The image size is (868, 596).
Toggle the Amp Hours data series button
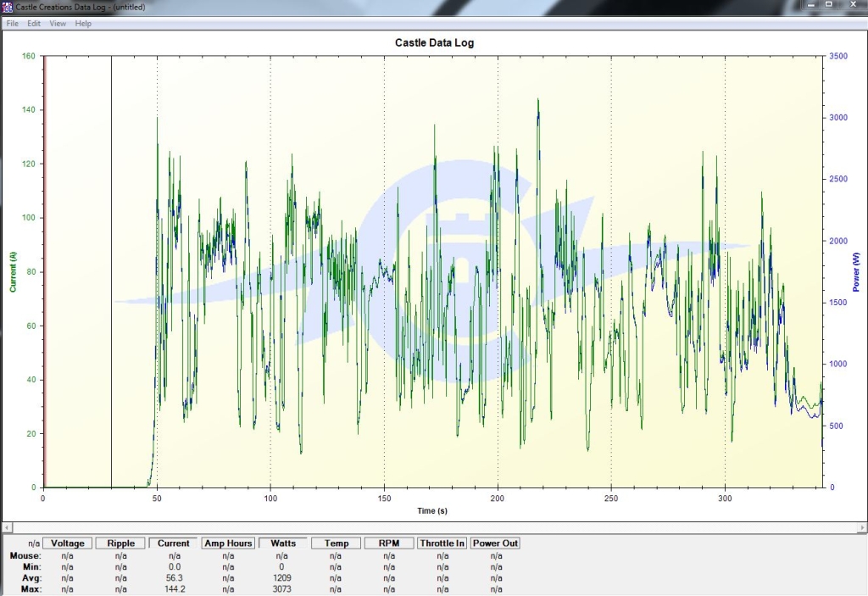(x=228, y=543)
